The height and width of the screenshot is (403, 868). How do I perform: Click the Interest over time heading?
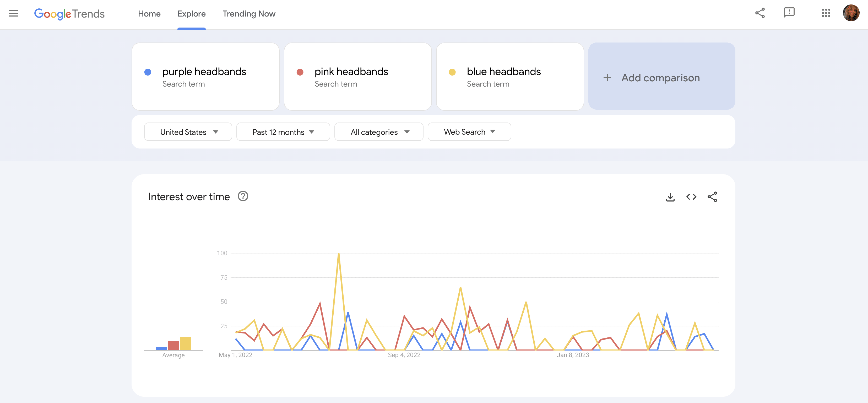coord(189,197)
